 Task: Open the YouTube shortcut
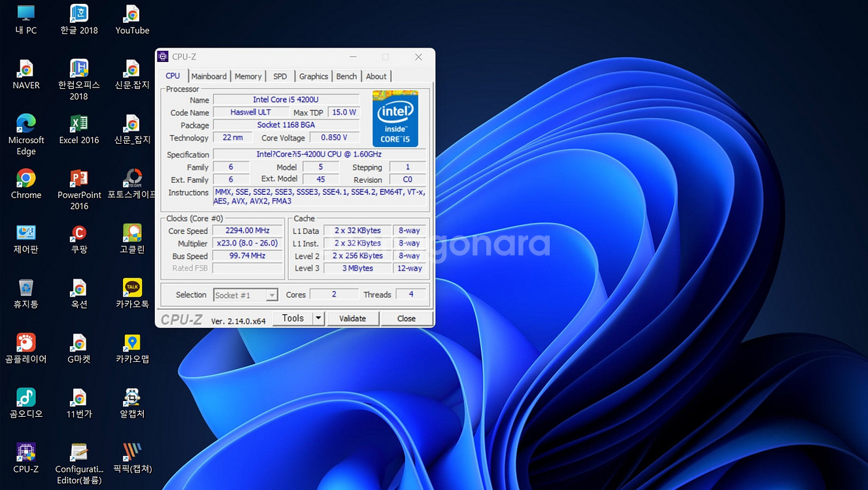pos(131,17)
